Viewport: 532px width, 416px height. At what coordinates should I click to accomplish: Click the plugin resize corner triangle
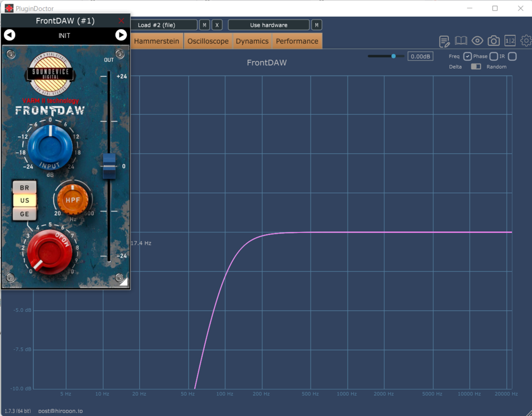[x=124, y=282]
